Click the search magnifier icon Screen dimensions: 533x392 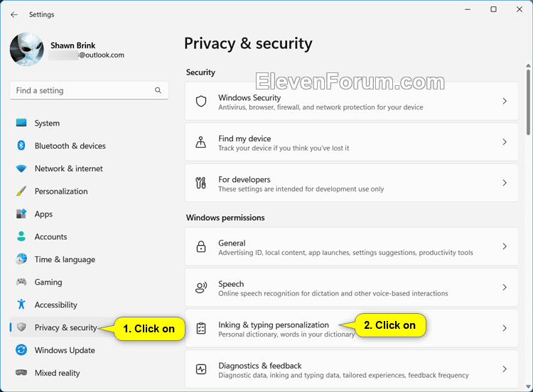coord(158,90)
